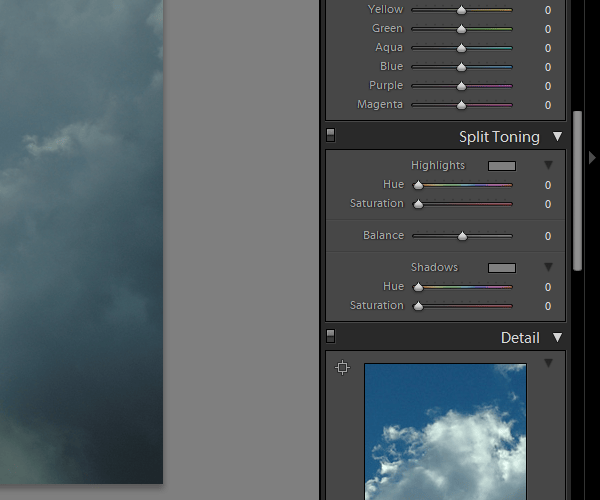Click the Shadows Saturation slider handle
Screen dimensions: 600x500
[x=418, y=307]
